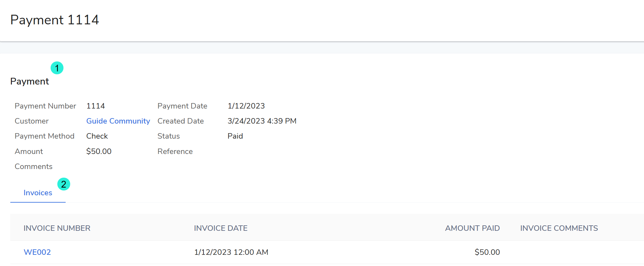Click the Paid status value
The width and height of the screenshot is (644, 266).
(x=235, y=136)
